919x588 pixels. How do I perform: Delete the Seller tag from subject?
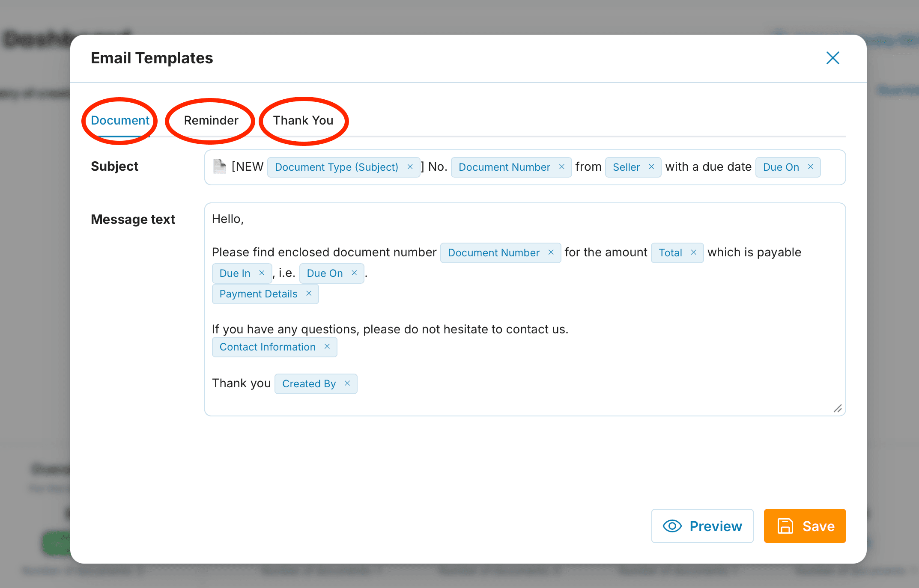[x=651, y=167]
